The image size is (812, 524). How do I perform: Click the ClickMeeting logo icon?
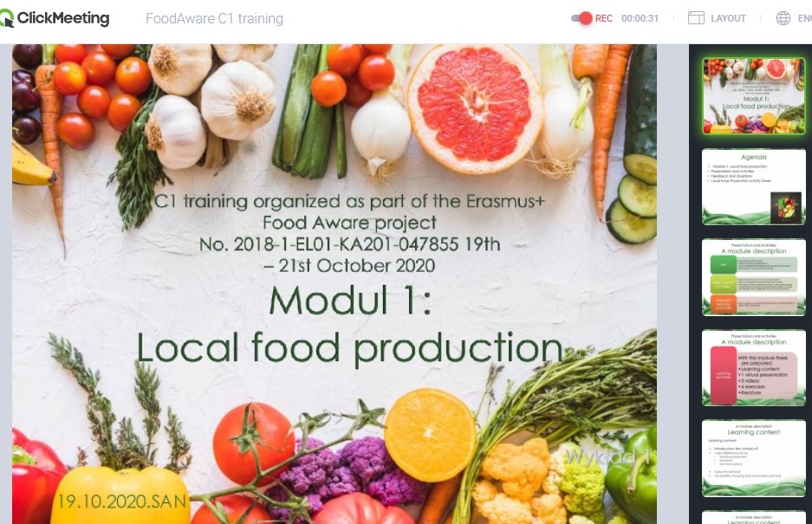[x=7, y=19]
